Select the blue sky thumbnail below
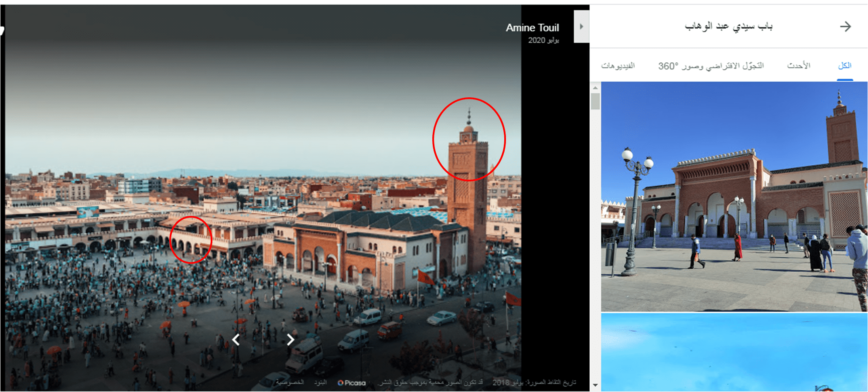The width and height of the screenshot is (868, 392). point(734,351)
